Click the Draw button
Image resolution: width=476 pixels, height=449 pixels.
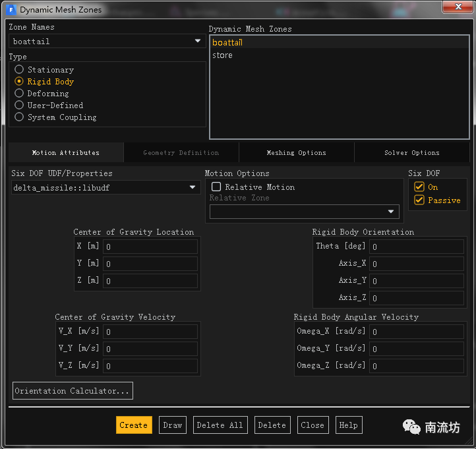pos(172,425)
